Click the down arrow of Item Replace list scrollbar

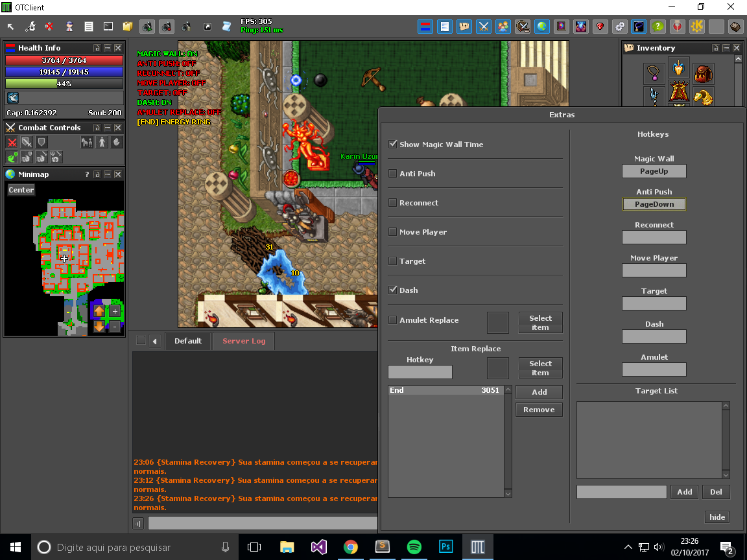pos(508,494)
